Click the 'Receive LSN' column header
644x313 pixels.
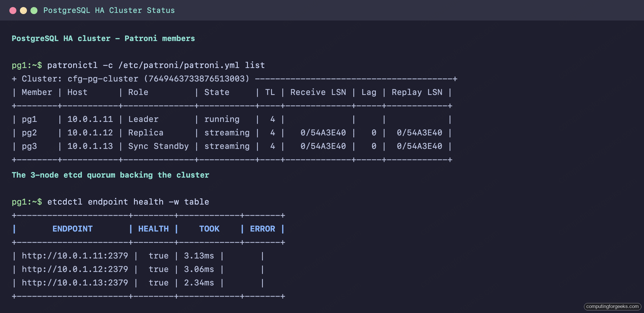(318, 92)
